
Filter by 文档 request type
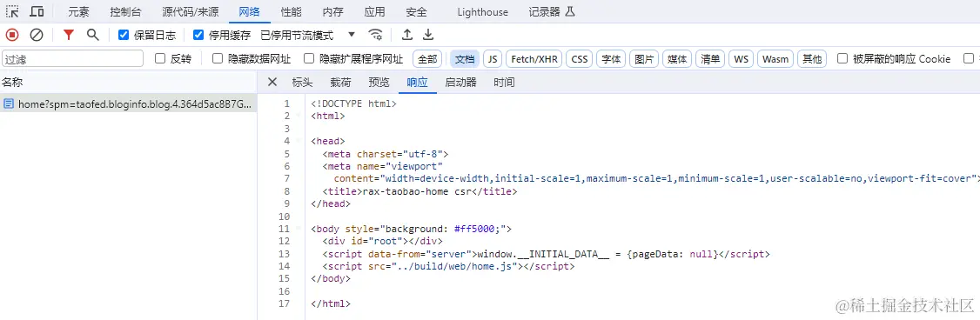(465, 59)
